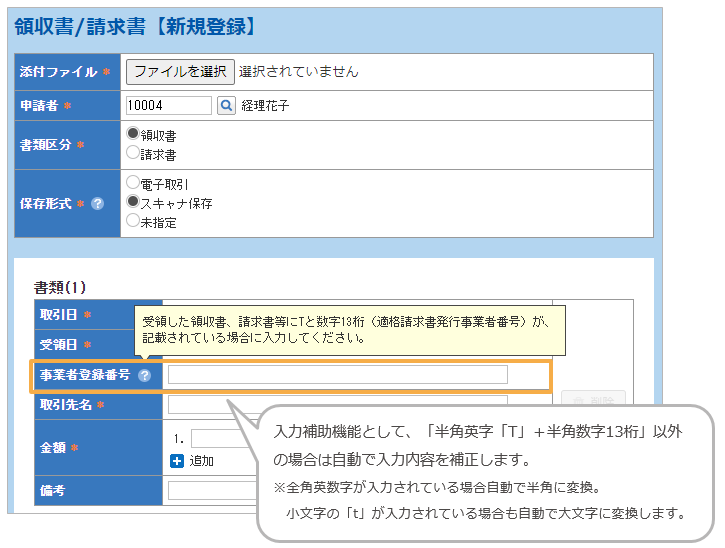The height and width of the screenshot is (548, 725).
Task: Choose 電子取引 as the save format
Action: 133,183
